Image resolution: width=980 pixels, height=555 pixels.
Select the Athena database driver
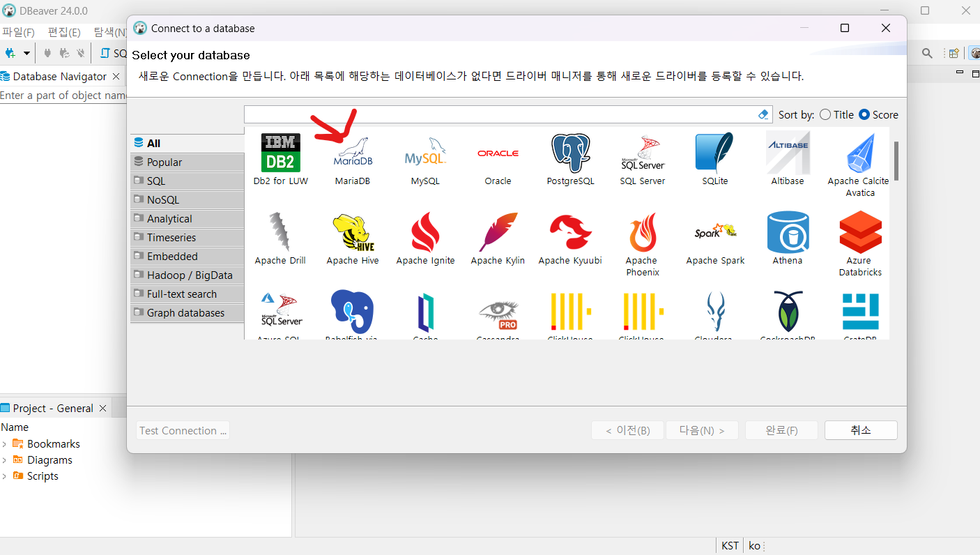(788, 239)
